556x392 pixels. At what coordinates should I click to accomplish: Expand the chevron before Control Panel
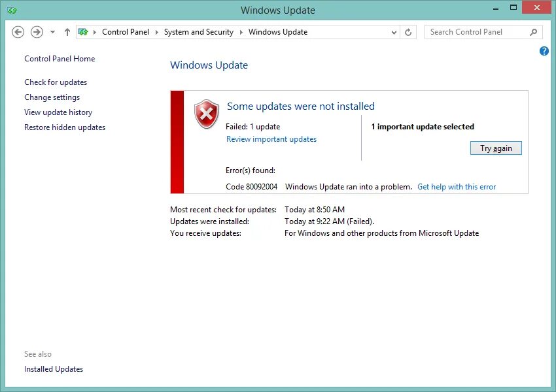[95, 32]
